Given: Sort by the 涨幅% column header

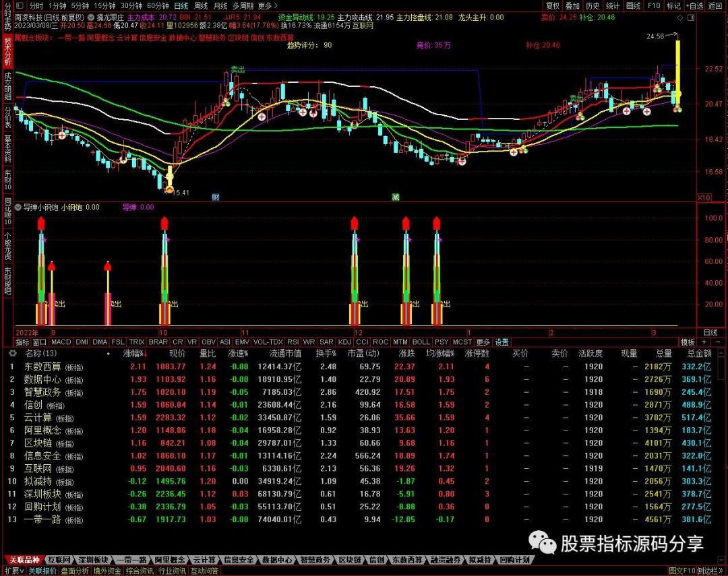Looking at the screenshot, I should [133, 353].
